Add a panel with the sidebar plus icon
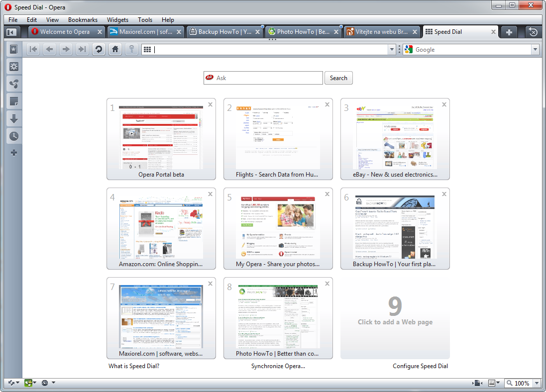 click(14, 153)
